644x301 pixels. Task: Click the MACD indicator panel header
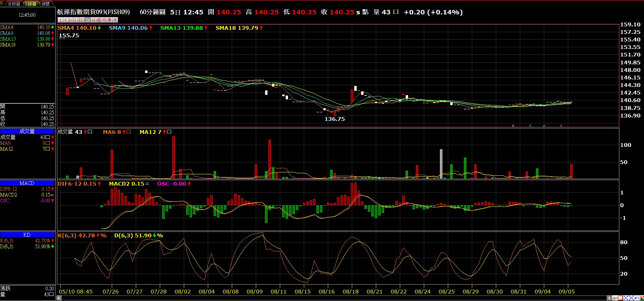pos(27,183)
